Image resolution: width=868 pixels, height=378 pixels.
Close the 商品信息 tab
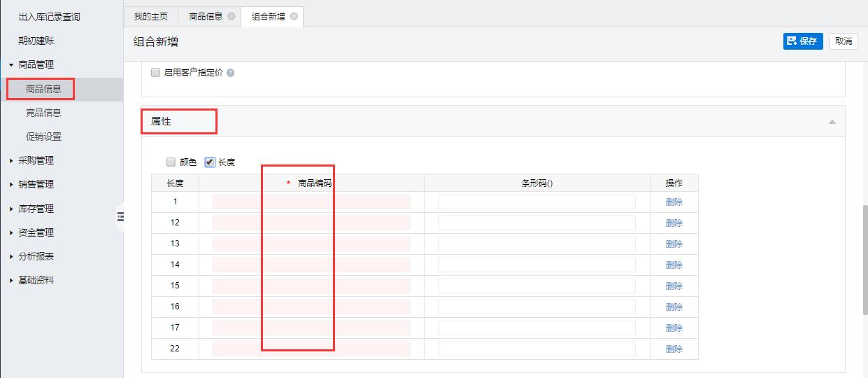click(x=232, y=16)
